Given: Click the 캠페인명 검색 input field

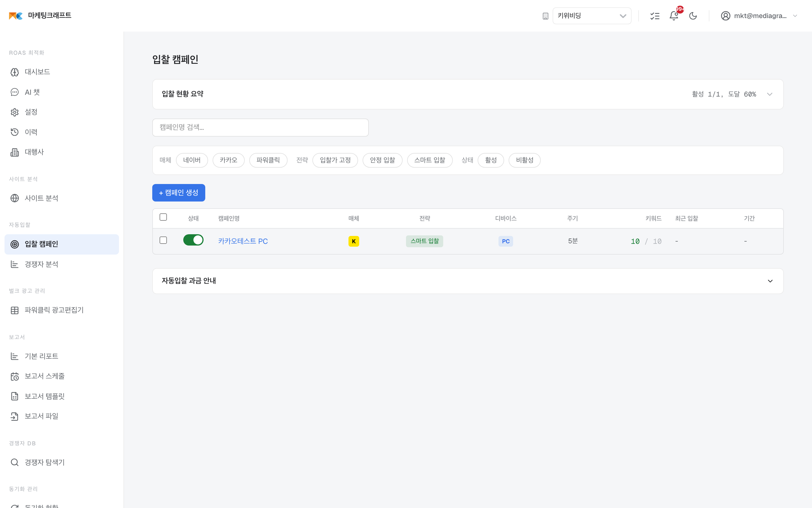Looking at the screenshot, I should point(261,127).
